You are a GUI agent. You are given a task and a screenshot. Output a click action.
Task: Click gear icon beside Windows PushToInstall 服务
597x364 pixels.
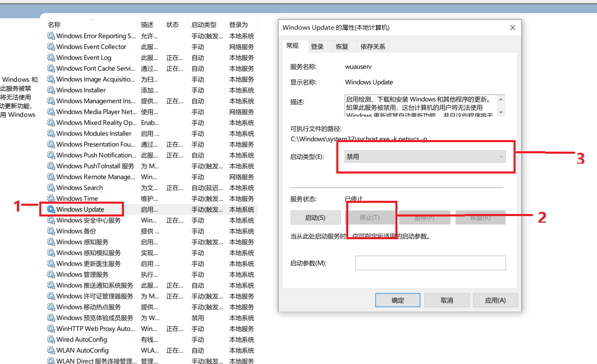point(51,166)
